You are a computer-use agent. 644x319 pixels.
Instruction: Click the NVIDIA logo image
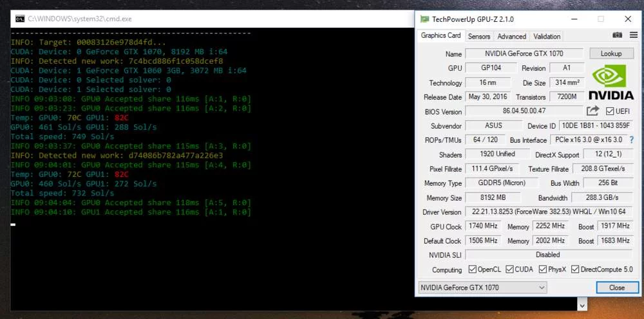tap(611, 82)
